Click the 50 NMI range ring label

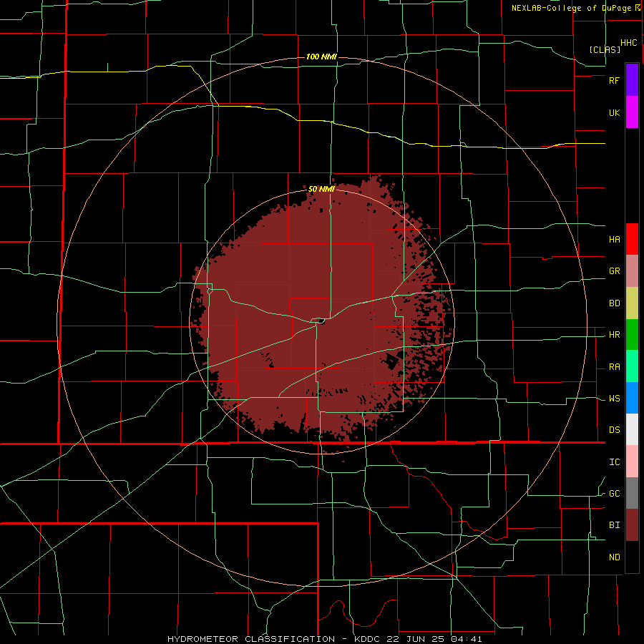coord(321,190)
